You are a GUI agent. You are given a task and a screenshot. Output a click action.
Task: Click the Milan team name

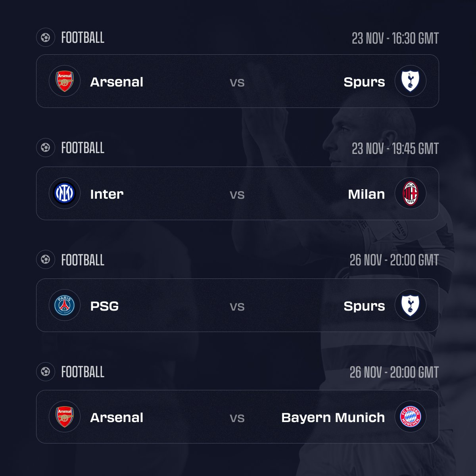point(366,194)
